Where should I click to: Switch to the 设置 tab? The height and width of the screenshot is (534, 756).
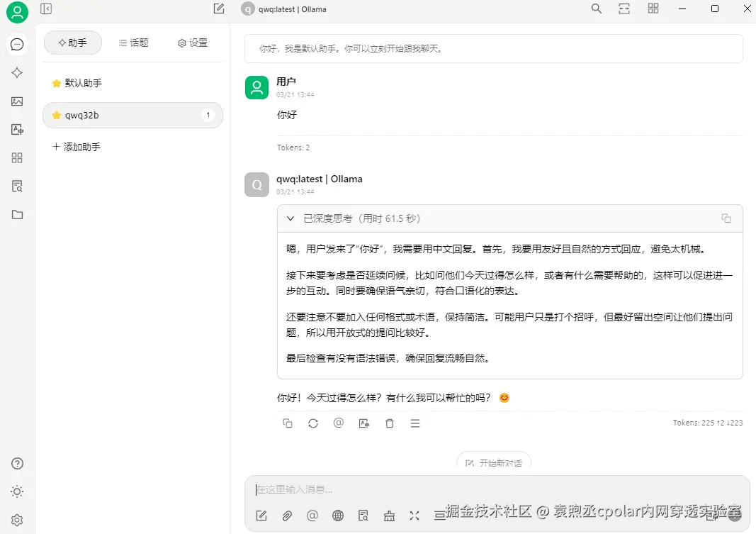point(193,43)
